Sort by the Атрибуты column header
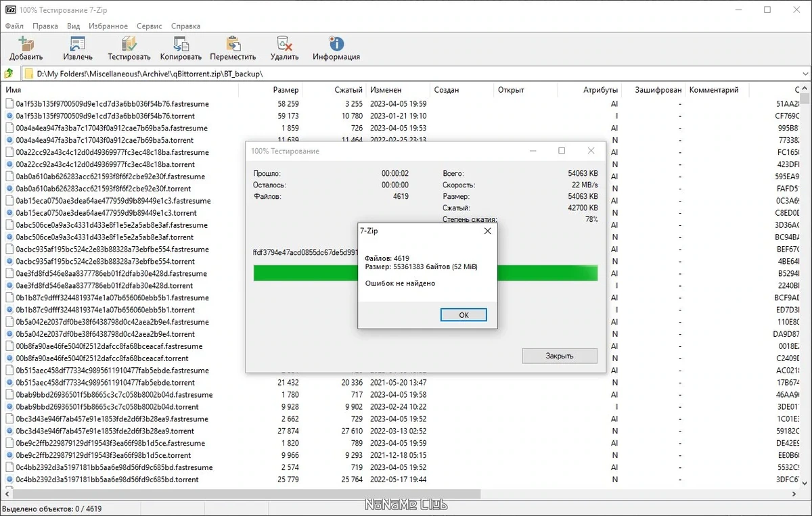 coord(590,89)
